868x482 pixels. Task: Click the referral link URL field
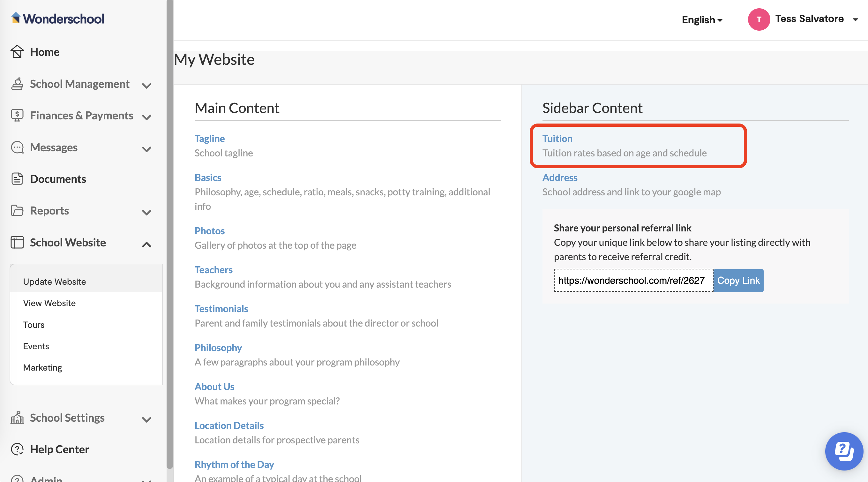[633, 281]
